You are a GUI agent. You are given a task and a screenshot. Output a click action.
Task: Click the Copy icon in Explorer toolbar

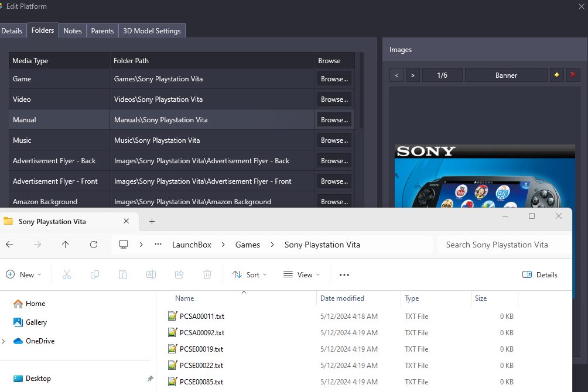click(95, 275)
